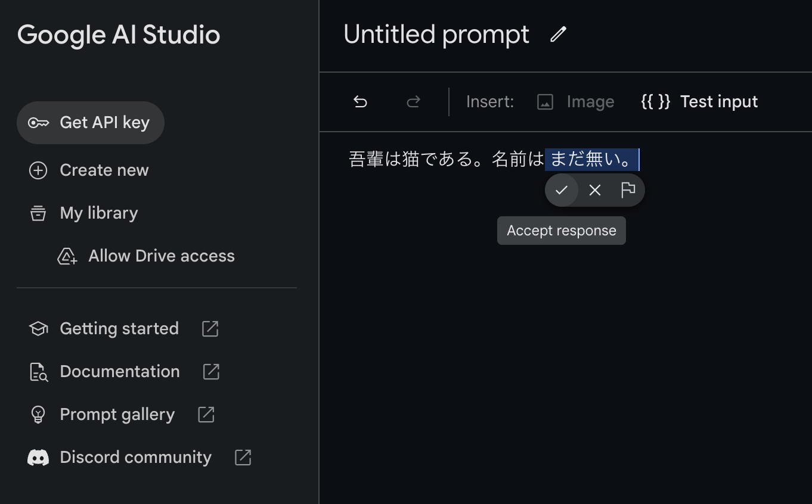
Task: Open the Discord community link
Action: tap(135, 458)
